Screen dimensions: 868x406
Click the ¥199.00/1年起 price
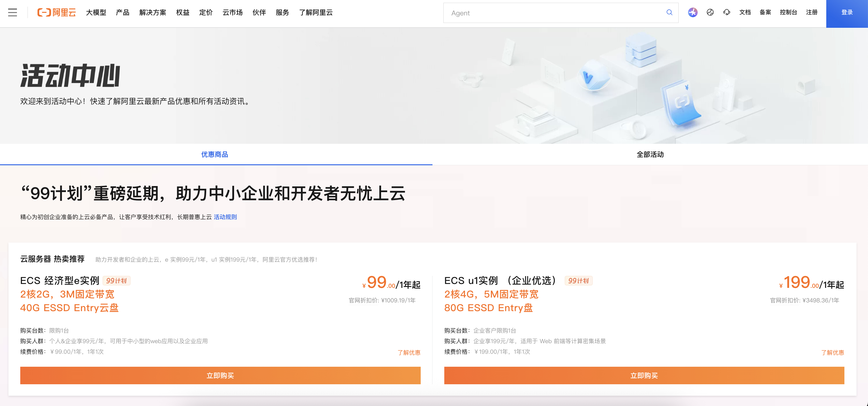click(811, 282)
